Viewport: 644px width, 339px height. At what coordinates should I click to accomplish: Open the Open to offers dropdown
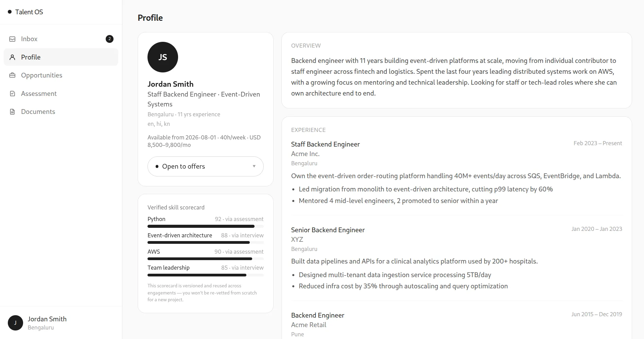coord(206,166)
